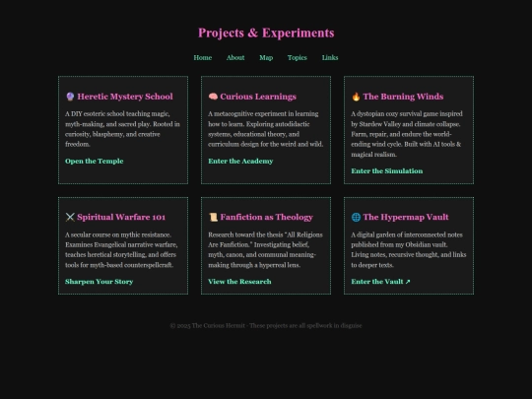Open the external 'Enter the Vault' link
532x399 pixels.
[x=380, y=282]
